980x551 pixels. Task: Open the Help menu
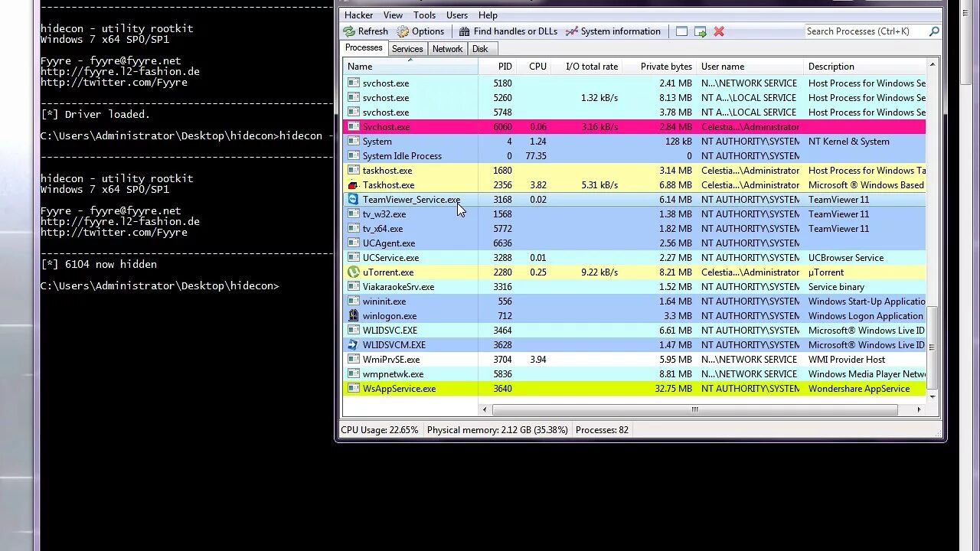[488, 15]
